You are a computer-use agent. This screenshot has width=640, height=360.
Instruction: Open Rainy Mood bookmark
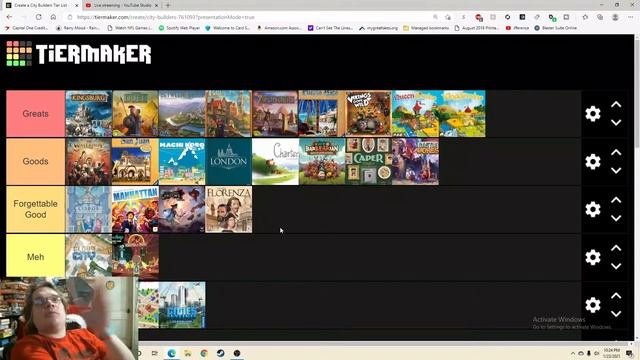click(78, 28)
